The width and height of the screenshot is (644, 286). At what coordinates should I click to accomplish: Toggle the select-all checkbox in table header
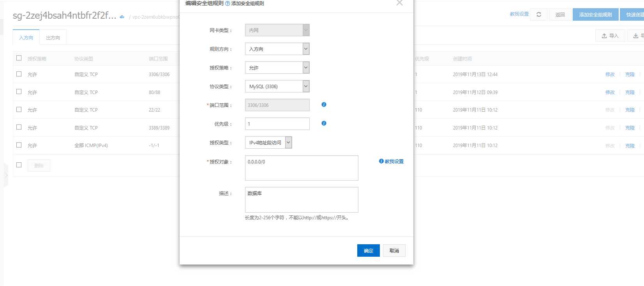pos(19,58)
